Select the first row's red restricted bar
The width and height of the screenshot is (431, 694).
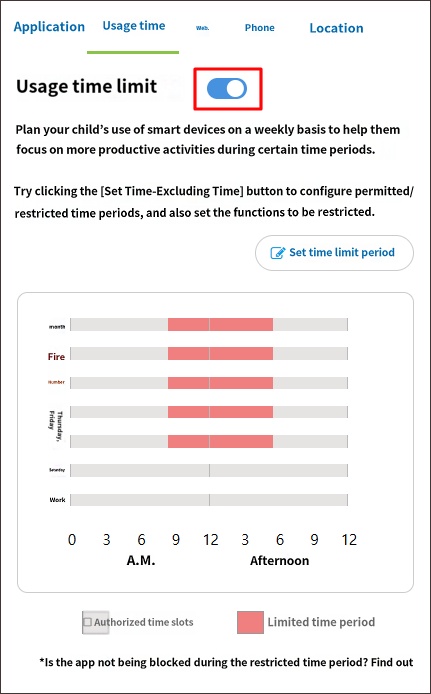click(x=220, y=324)
